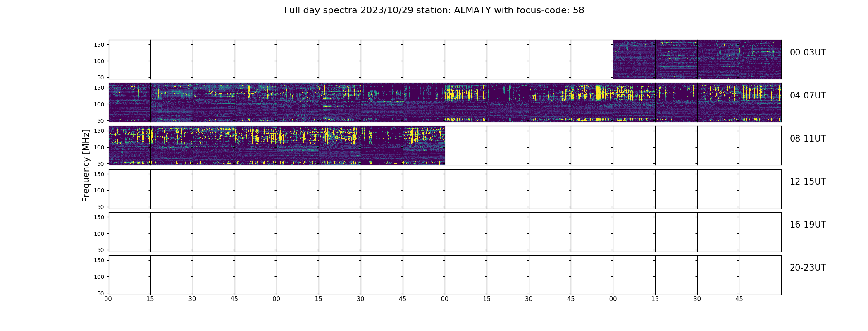868x331 pixels.
Task: Select the '04-07UT' row label
Action: pyautogui.click(x=808, y=96)
